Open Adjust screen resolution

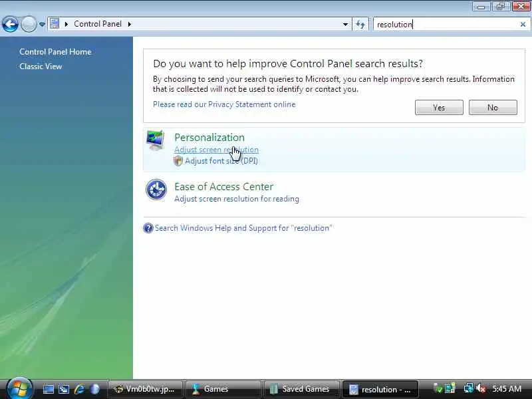(217, 150)
